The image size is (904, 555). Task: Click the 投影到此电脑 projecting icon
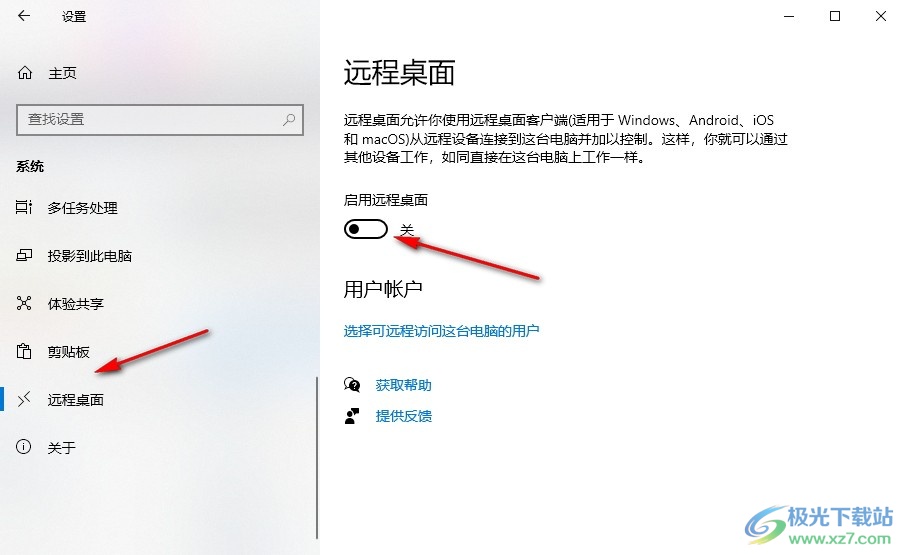click(24, 255)
